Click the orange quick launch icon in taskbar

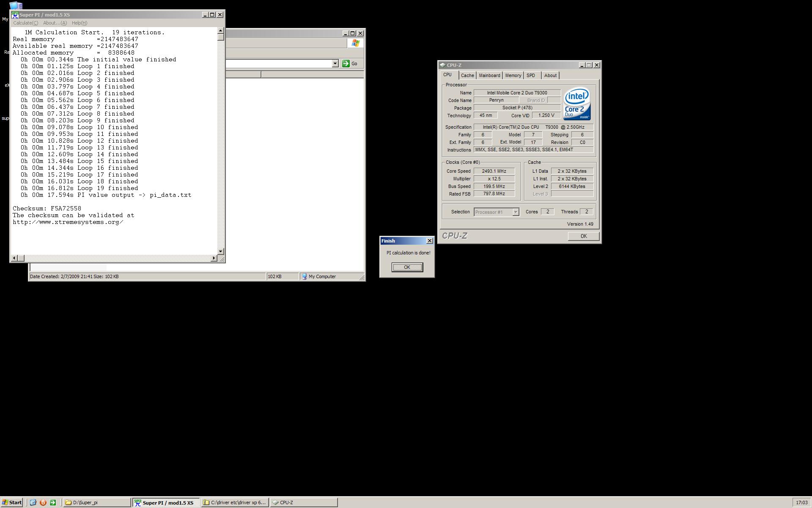coord(43,502)
